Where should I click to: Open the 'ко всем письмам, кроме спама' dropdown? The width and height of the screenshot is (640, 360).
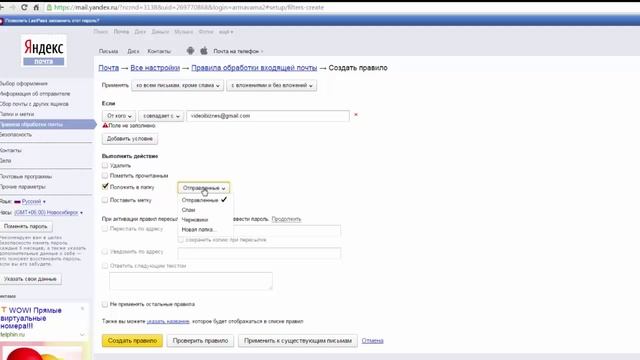coord(178,85)
